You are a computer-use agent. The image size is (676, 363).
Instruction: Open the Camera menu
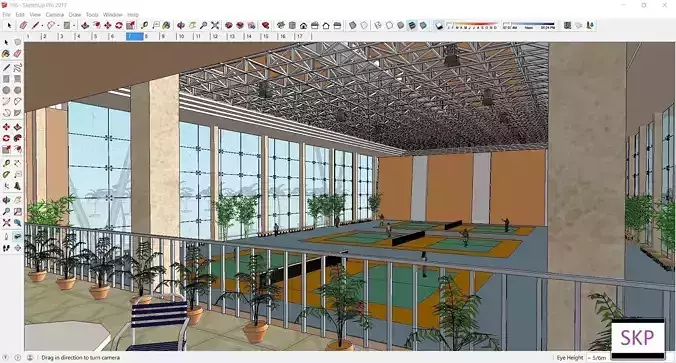click(54, 15)
